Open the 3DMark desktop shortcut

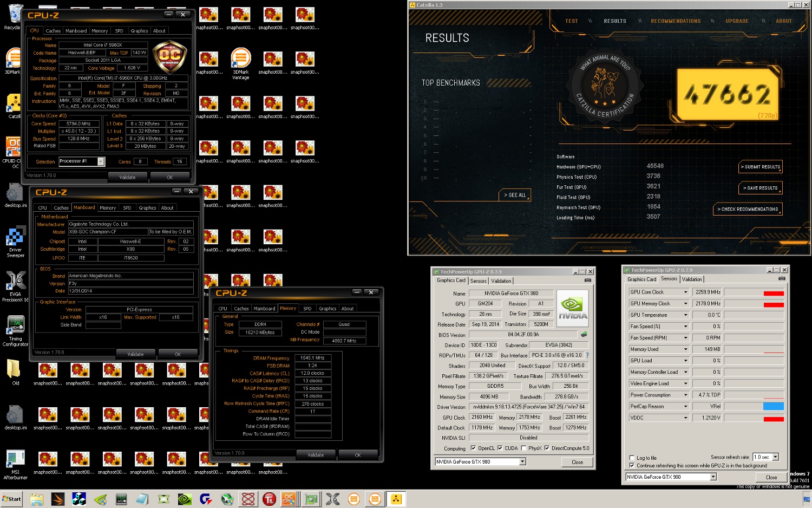[x=12, y=61]
